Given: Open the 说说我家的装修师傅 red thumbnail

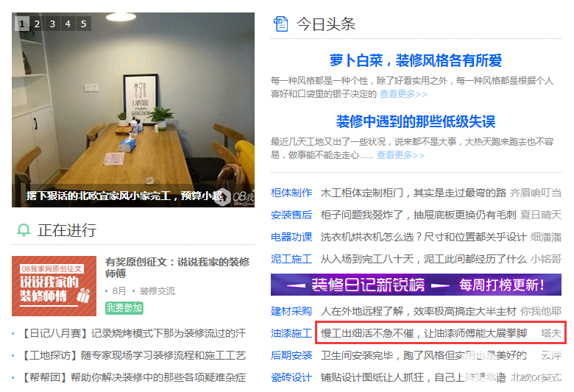Looking at the screenshot, I should (54, 286).
